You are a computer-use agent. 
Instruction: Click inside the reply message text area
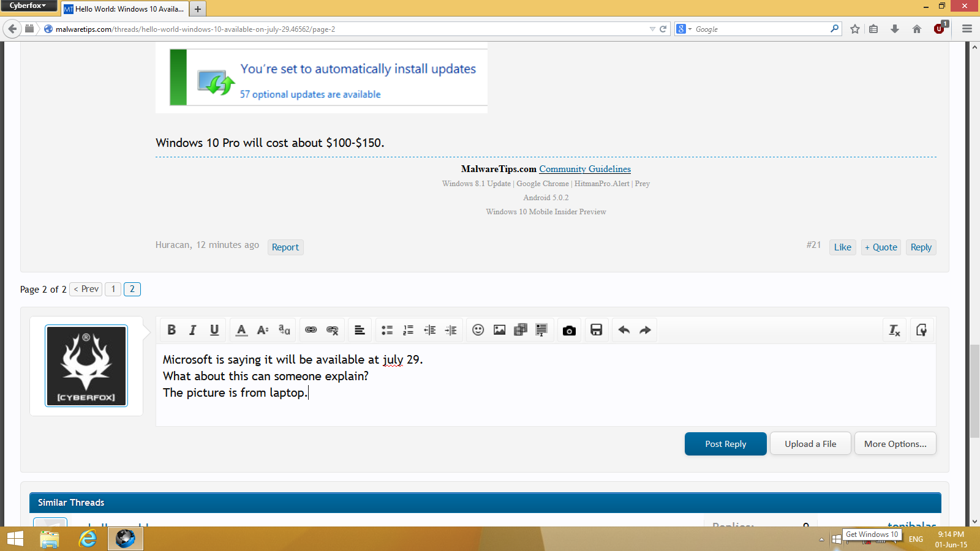pos(546,384)
